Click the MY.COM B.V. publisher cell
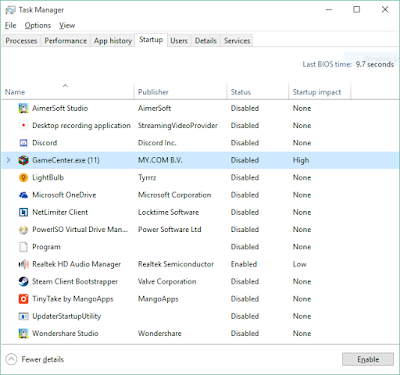The height and width of the screenshot is (375, 400). point(160,160)
